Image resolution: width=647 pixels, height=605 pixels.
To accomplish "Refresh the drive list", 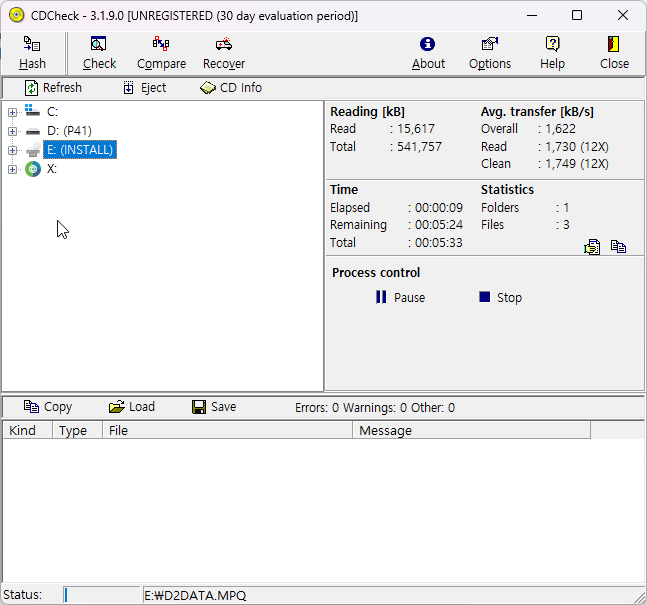I will 54,88.
